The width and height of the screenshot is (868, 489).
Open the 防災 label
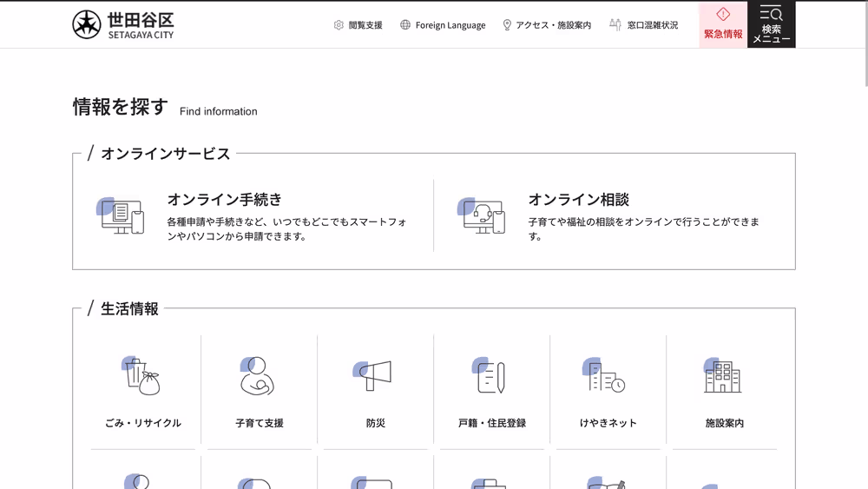[x=375, y=423]
